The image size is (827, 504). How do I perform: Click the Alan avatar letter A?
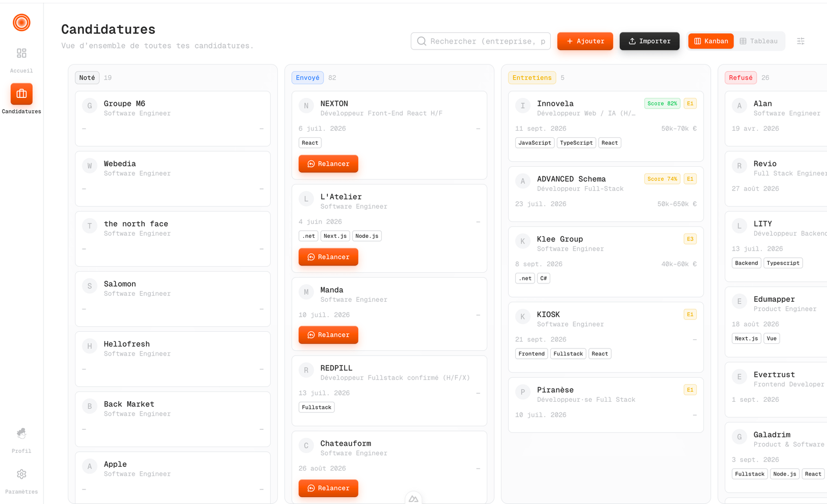click(x=739, y=106)
